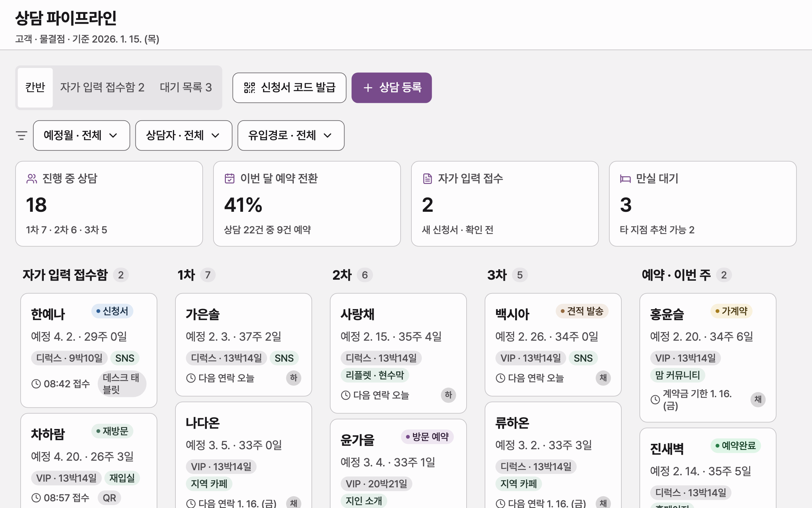Click the 신청서 코드 발급 button
This screenshot has height=508, width=812.
[x=289, y=88]
